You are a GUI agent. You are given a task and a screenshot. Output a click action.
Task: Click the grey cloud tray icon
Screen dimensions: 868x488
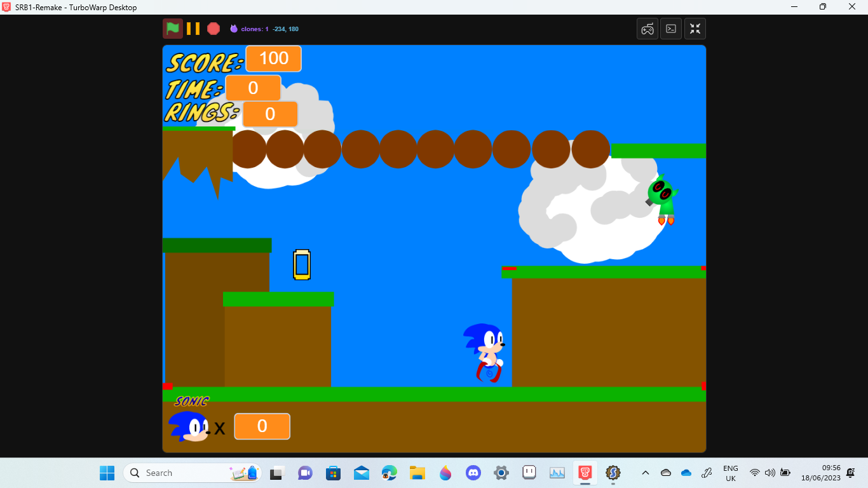coord(666,473)
